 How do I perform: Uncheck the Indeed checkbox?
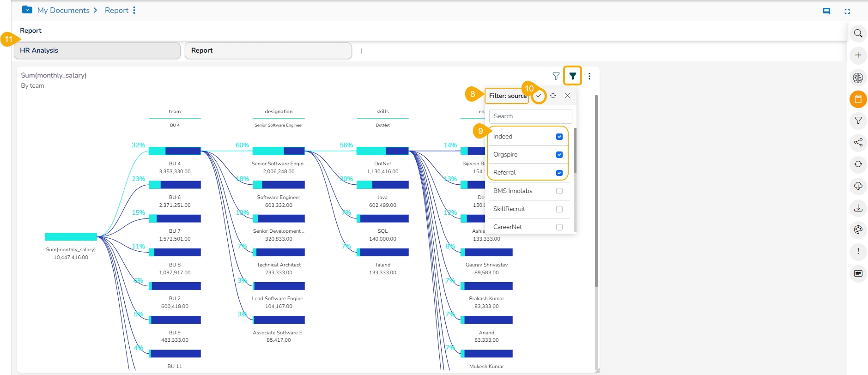[x=559, y=137]
